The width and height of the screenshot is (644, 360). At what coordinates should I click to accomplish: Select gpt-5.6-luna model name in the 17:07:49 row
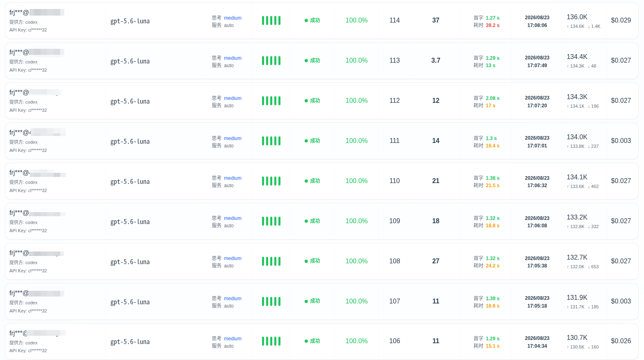[130, 61]
